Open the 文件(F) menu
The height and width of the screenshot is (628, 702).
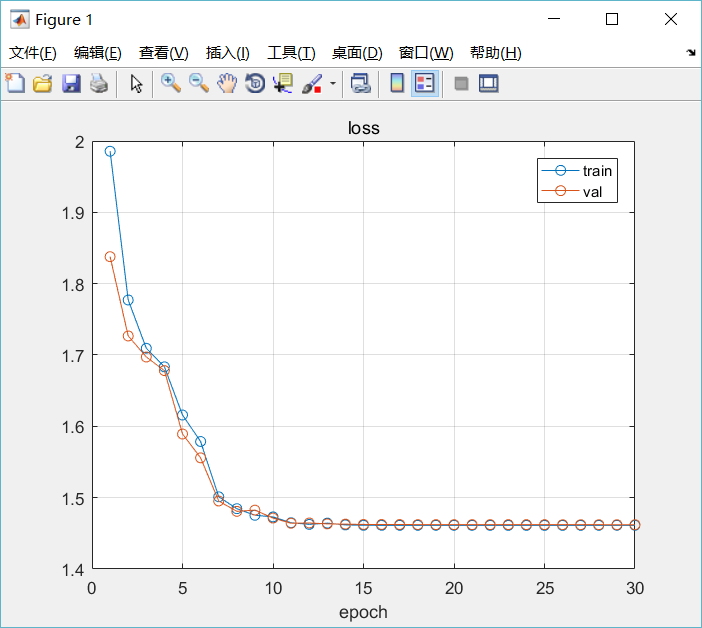[x=33, y=53]
